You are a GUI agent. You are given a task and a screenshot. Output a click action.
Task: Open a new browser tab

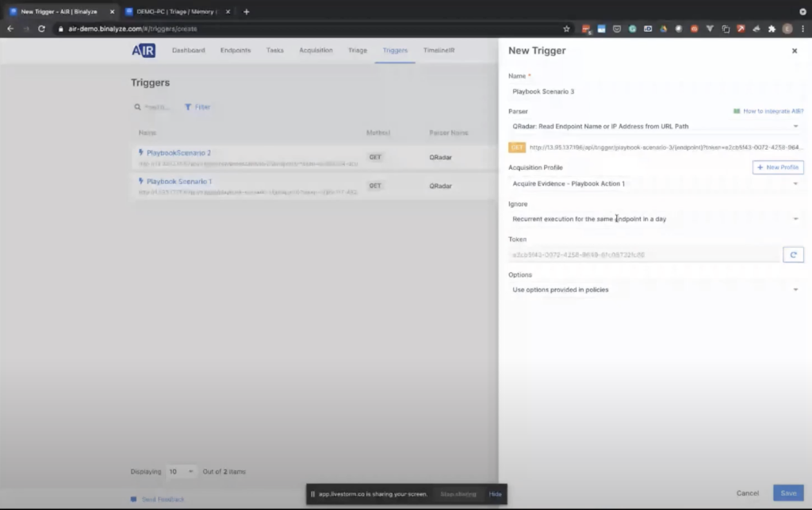pos(247,11)
